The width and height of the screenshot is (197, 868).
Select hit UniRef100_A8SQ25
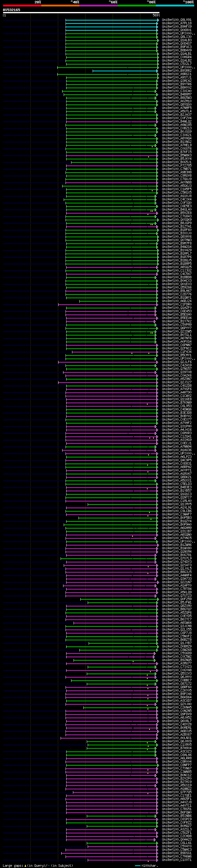[x=176, y=267]
